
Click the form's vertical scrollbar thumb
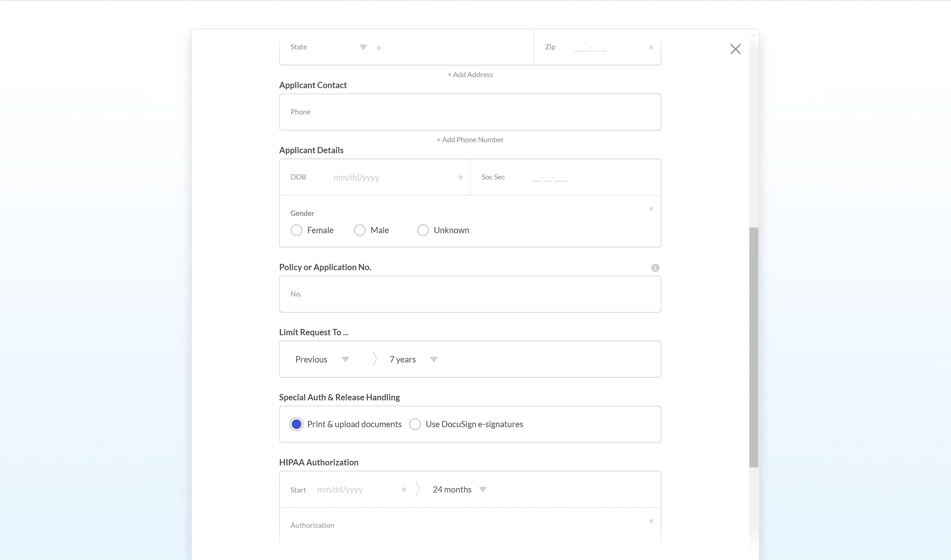[753, 347]
